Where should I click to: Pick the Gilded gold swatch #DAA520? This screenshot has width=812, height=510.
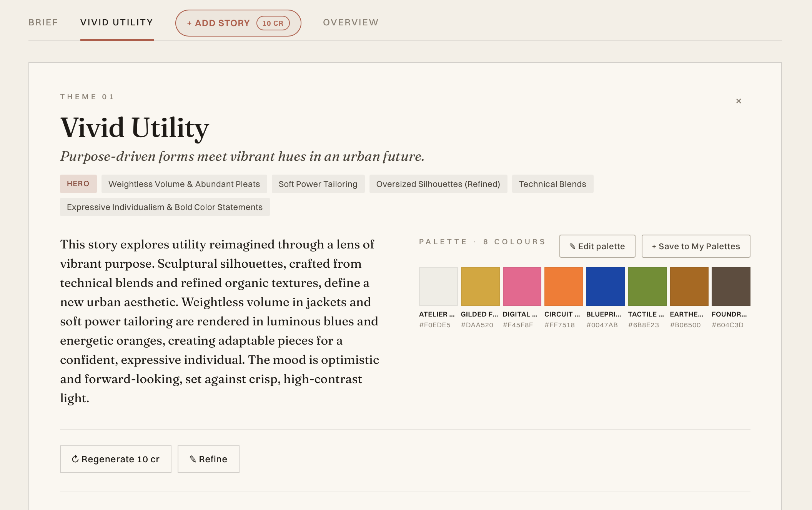[x=480, y=286]
